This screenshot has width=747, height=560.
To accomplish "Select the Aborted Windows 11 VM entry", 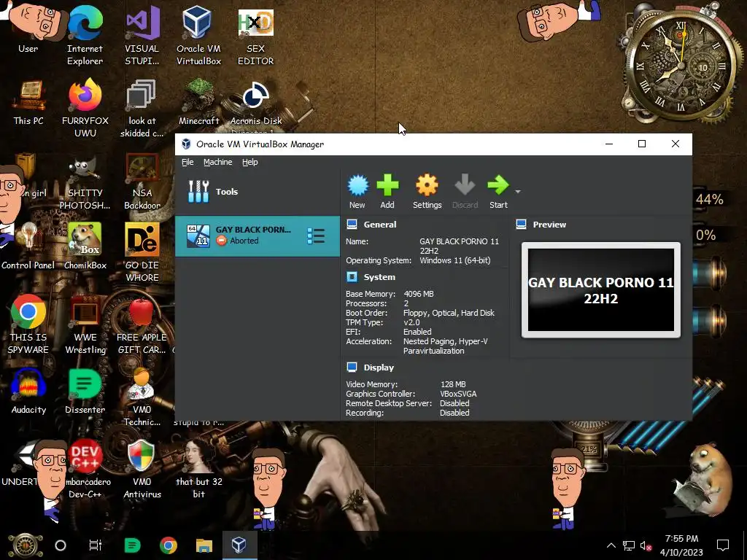I will click(258, 236).
